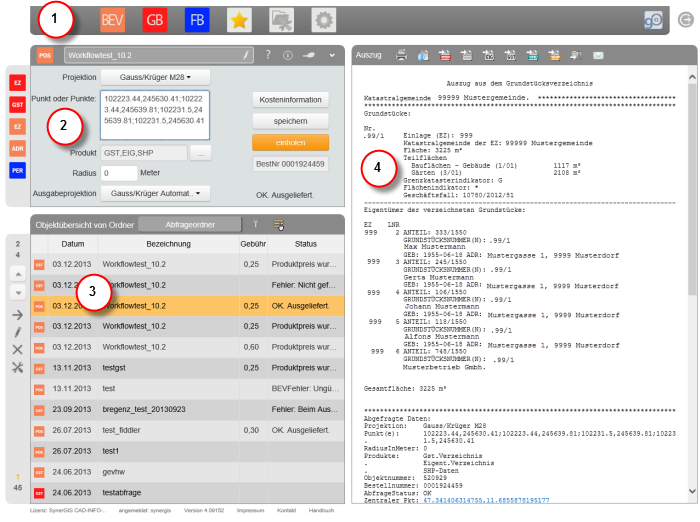Open the FB Firmenbuch module

point(197,20)
